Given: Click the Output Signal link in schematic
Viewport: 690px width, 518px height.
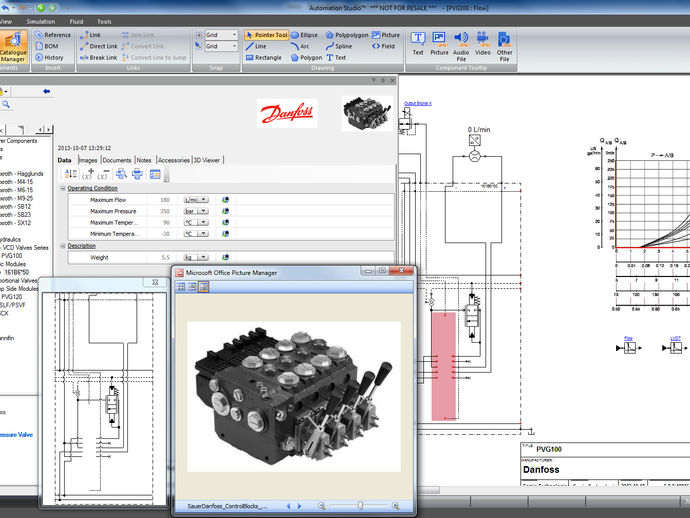Looking at the screenshot, I should pos(418,103).
